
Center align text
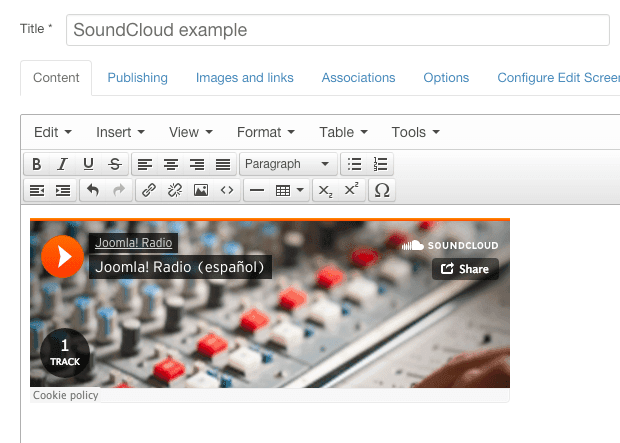171,164
